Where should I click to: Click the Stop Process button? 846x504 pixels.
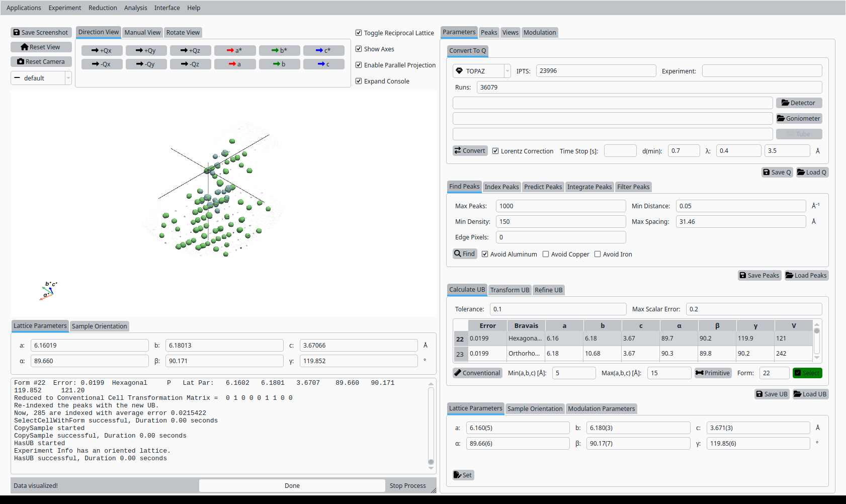407,486
